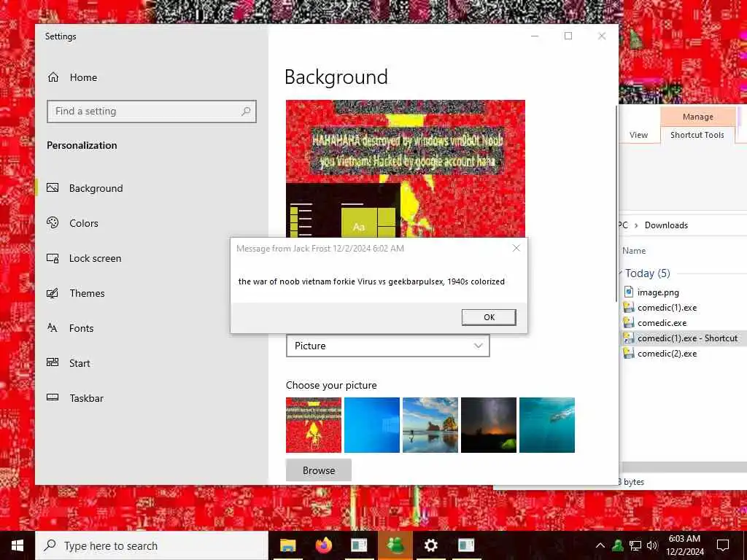Go to Home in Settings

click(72, 77)
